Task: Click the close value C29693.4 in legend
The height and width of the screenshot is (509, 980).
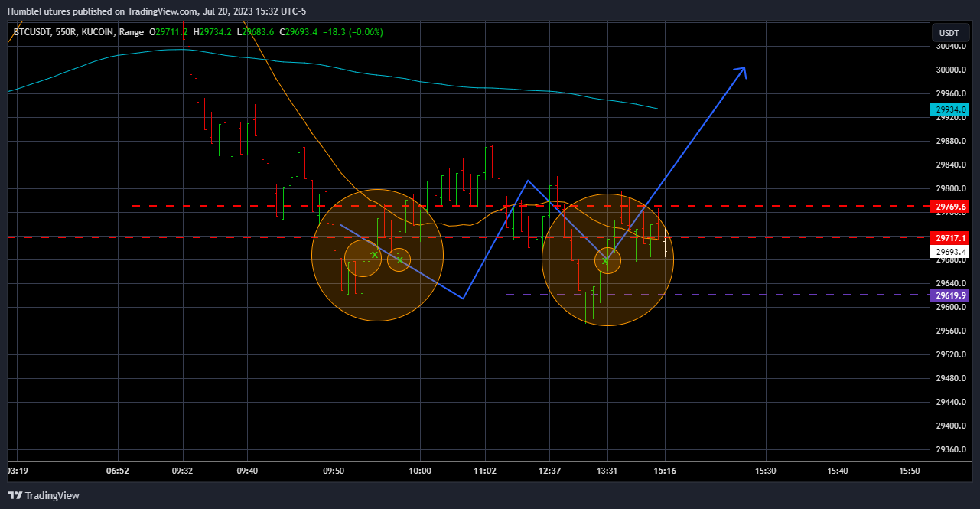Action: 299,32
